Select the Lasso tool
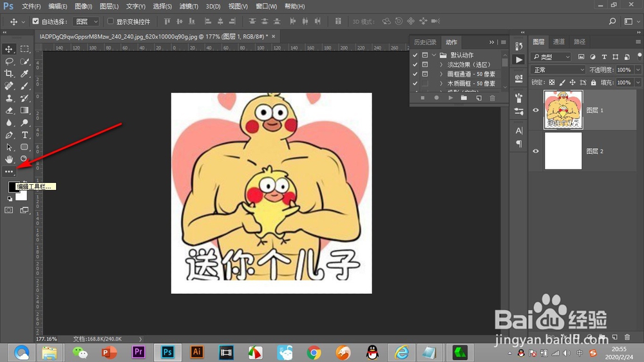The width and height of the screenshot is (644, 362). 8,61
